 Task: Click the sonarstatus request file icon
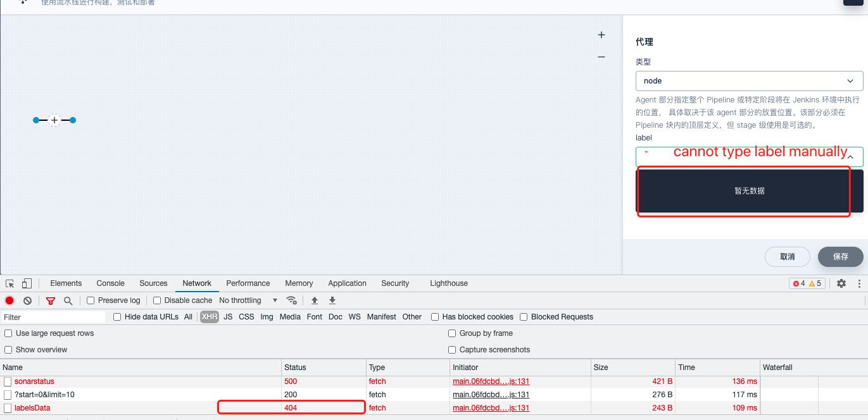(8, 381)
